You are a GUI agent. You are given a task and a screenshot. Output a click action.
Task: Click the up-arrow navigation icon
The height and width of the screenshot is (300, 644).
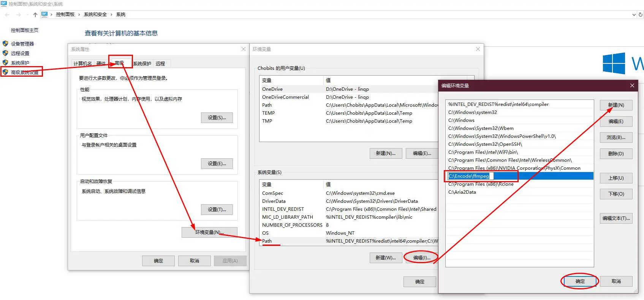click(35, 14)
